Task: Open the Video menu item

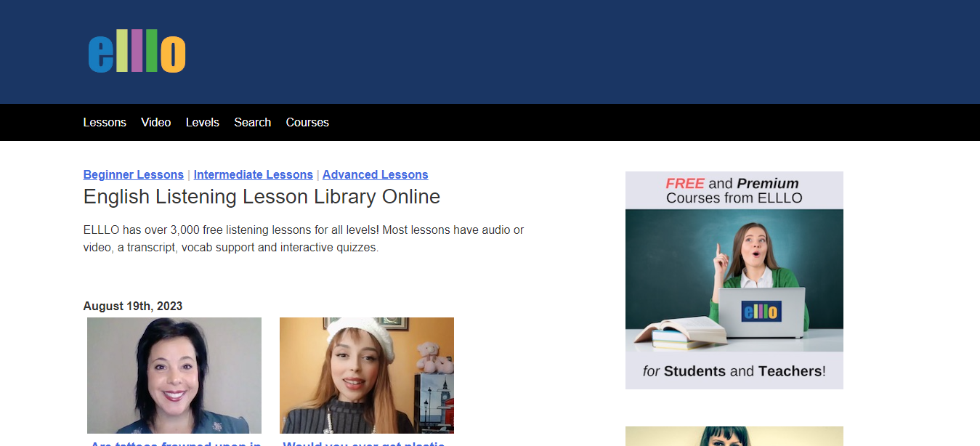Action: tap(156, 122)
